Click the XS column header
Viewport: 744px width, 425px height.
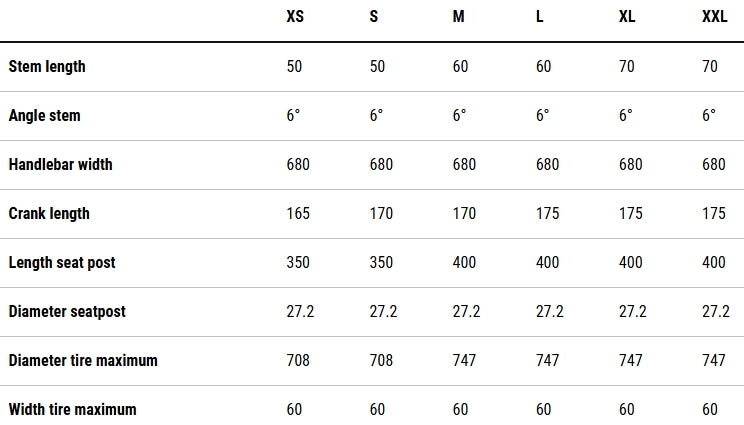[x=296, y=18]
